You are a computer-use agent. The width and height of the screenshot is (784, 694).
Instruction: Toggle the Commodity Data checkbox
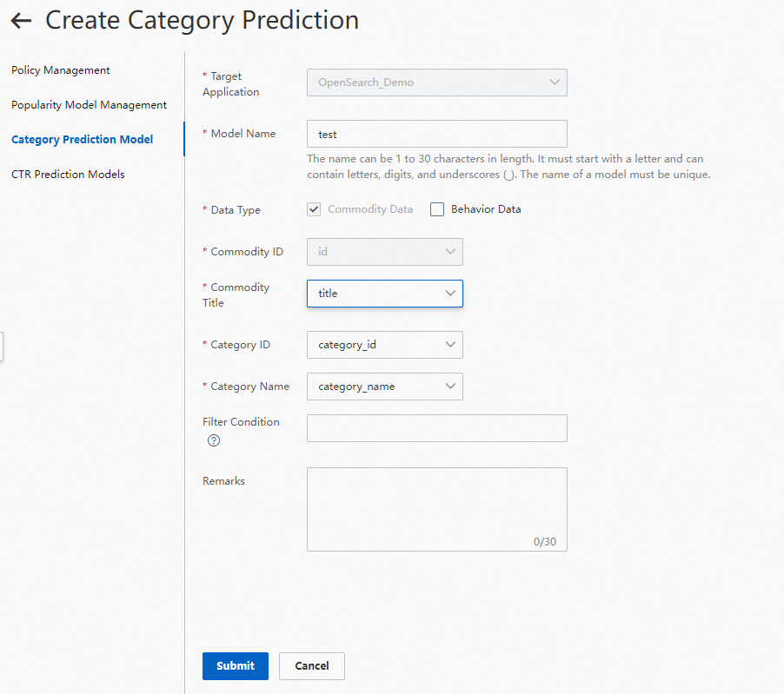(315, 209)
